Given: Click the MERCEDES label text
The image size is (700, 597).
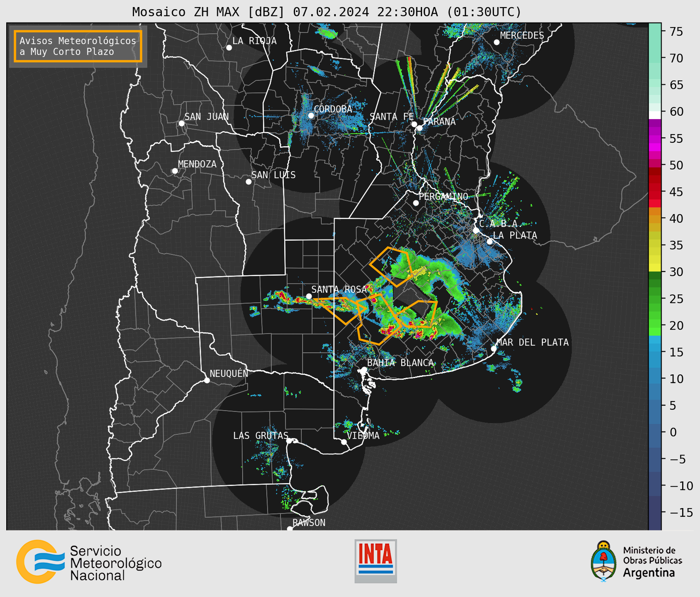Looking at the screenshot, I should (522, 35).
